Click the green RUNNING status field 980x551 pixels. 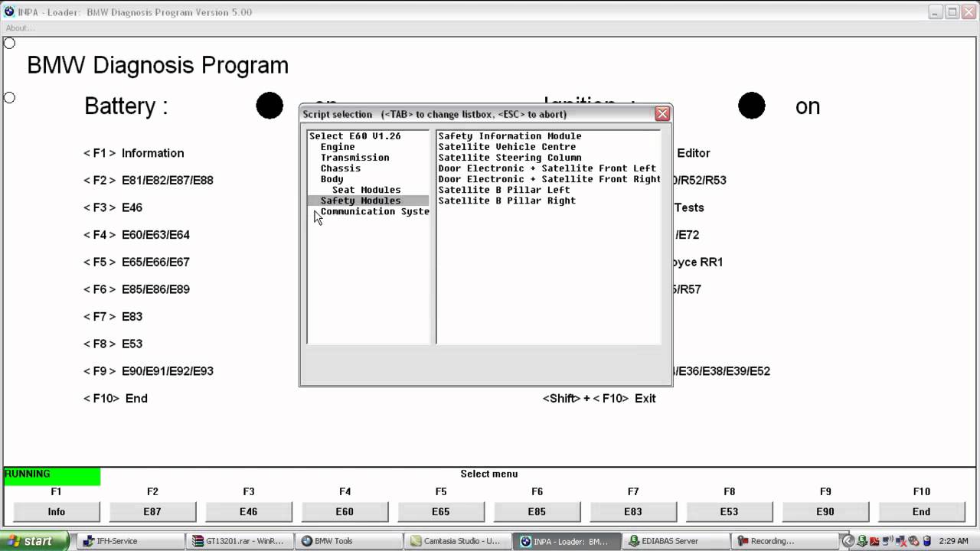pos(52,476)
